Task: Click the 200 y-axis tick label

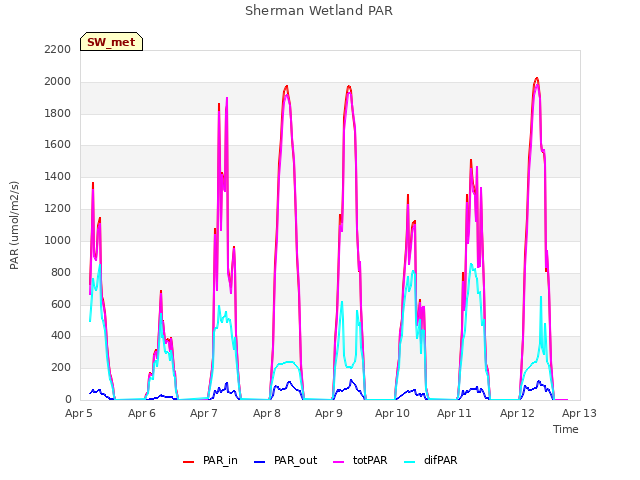Action: point(61,367)
